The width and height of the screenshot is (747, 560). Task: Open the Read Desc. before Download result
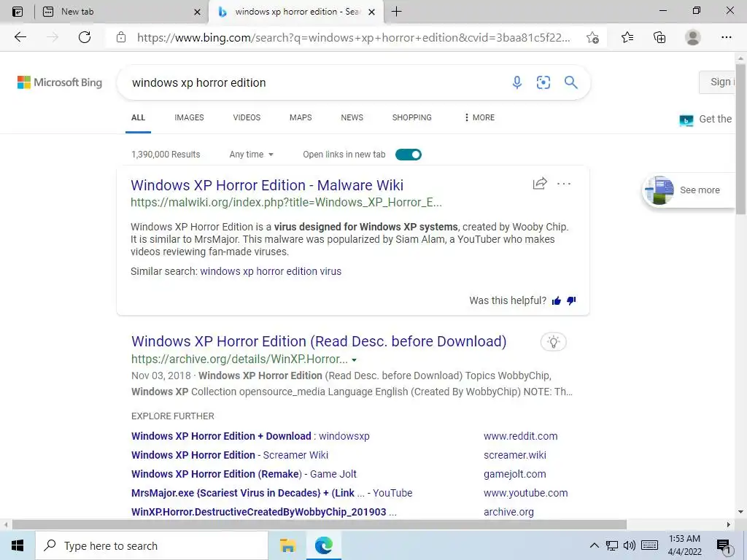319,341
